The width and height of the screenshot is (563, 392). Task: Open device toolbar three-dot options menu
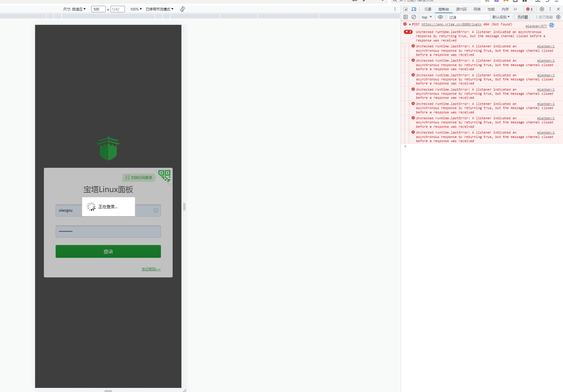coord(395,9)
